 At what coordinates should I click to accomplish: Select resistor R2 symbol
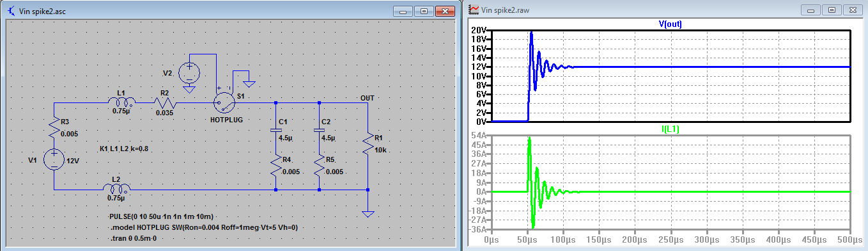point(166,102)
